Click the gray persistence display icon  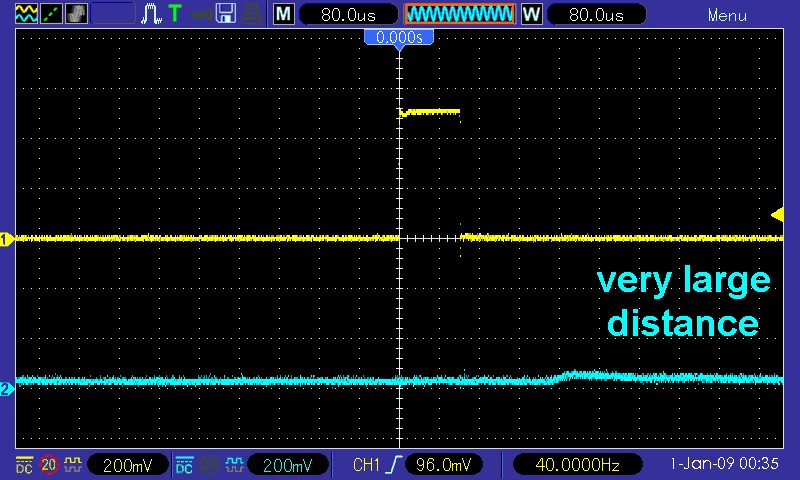(76, 14)
